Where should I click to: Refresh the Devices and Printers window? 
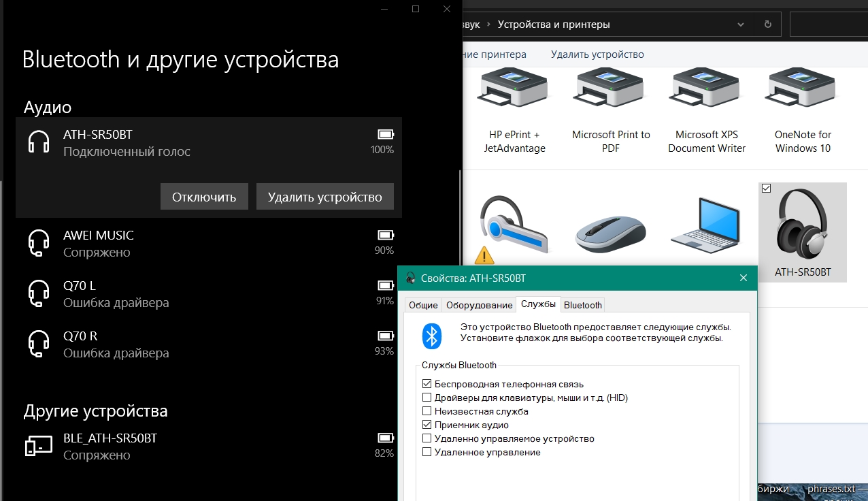point(768,25)
